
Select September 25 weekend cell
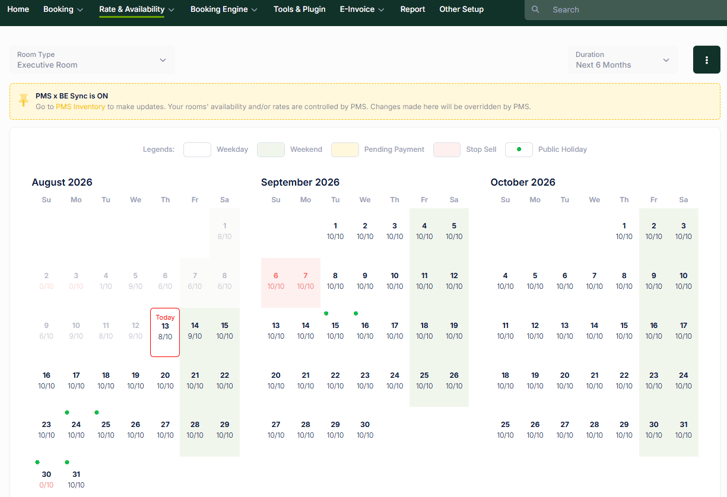pyautogui.click(x=424, y=380)
